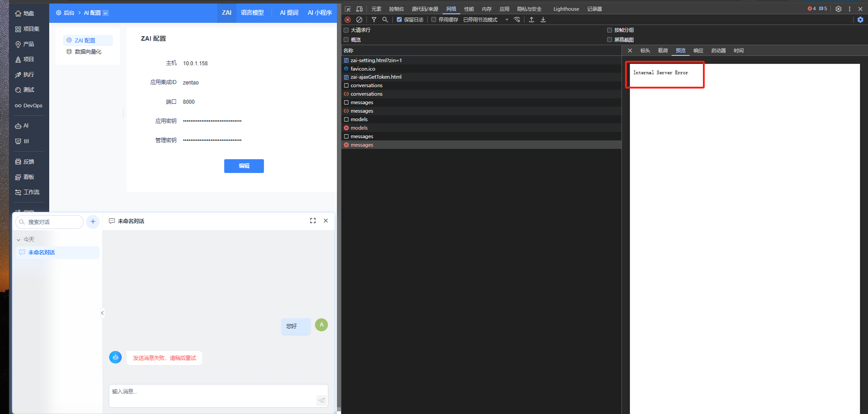This screenshot has width=868, height=414.
Task: Click the blue 编辑 button
Action: (x=244, y=166)
